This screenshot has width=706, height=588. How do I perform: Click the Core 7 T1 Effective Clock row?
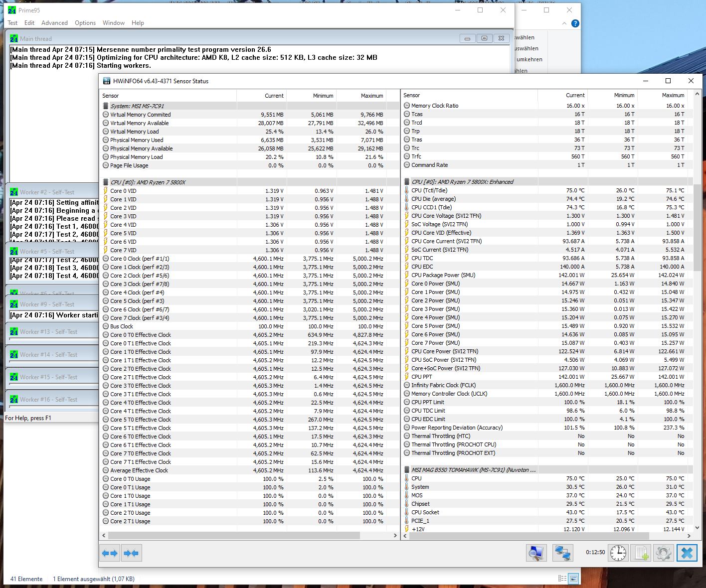click(x=249, y=462)
